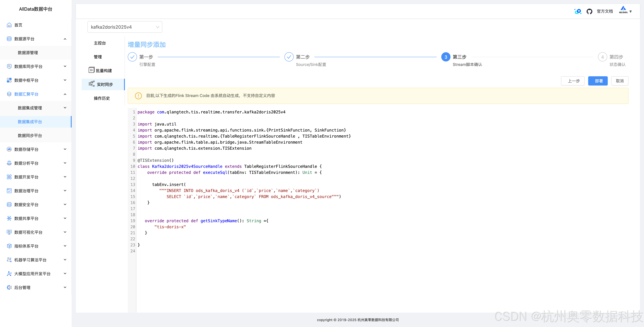Click the 取消 button
Screen dimensions: 644x327
(x=620, y=81)
